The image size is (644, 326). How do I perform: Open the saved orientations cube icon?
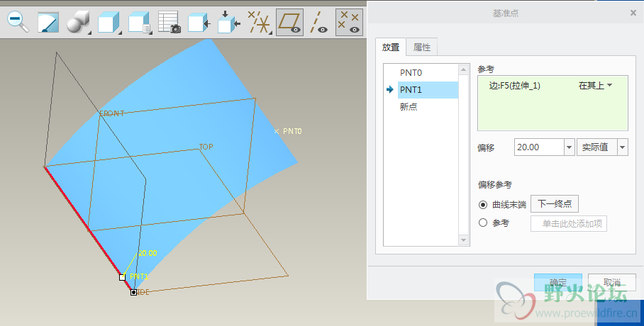pos(109,22)
